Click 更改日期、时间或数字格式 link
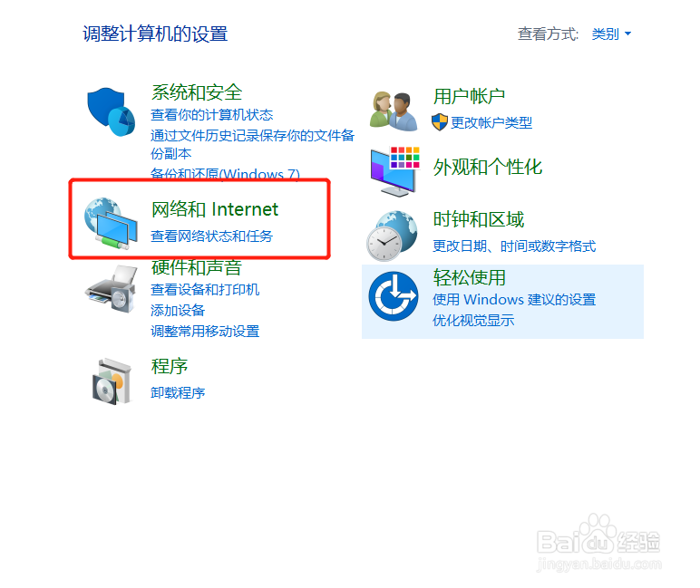The width and height of the screenshot is (700, 588). tap(514, 246)
